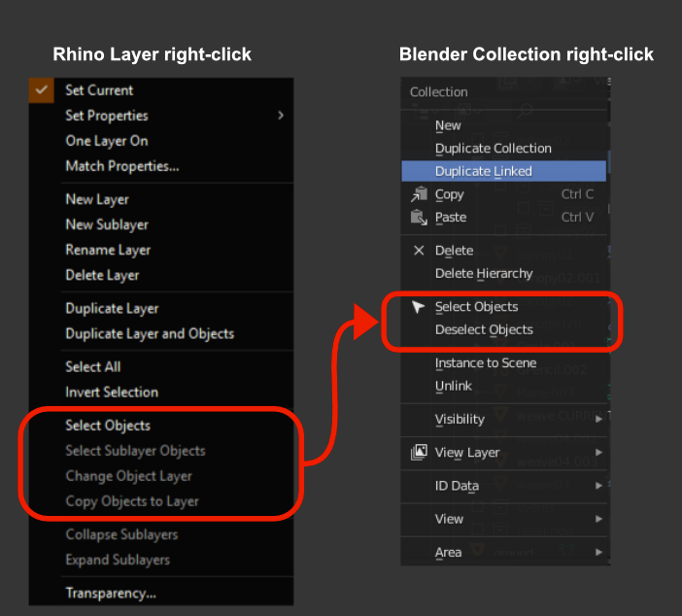Click Deselect Objects in Blender menu
The image size is (682, 616).
484,329
